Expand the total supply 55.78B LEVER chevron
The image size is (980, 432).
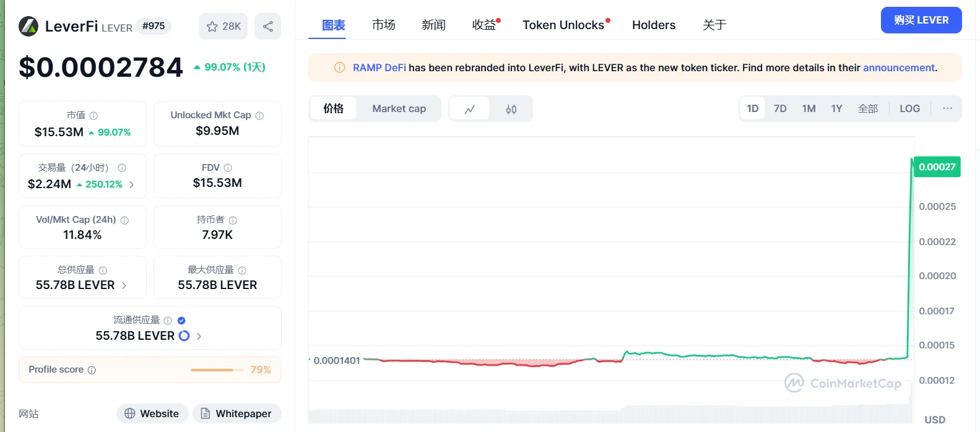tap(124, 285)
